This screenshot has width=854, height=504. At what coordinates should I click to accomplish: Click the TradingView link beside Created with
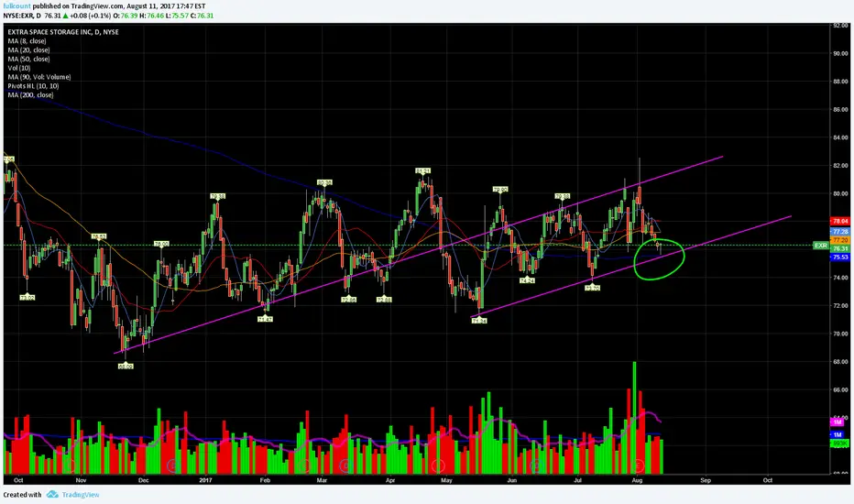(x=81, y=495)
